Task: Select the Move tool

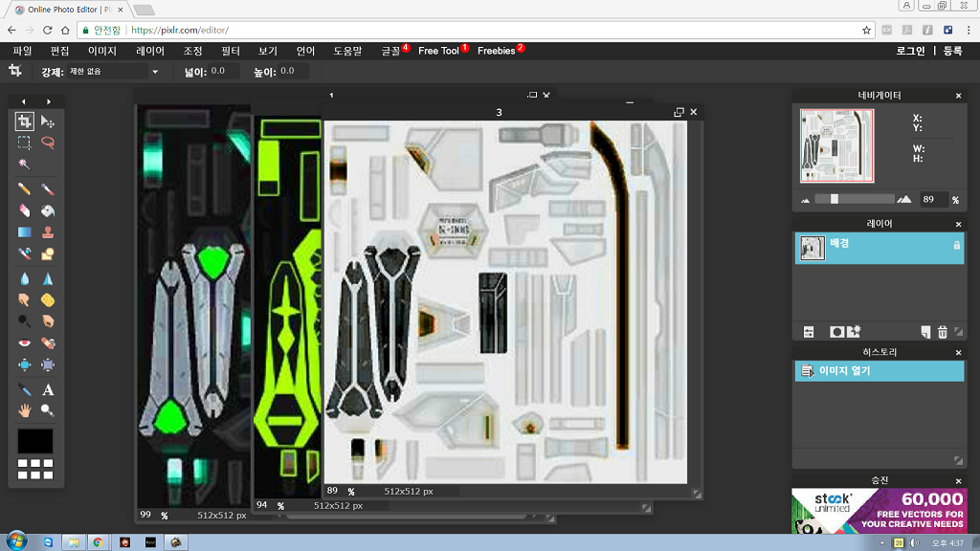Action: tap(48, 121)
